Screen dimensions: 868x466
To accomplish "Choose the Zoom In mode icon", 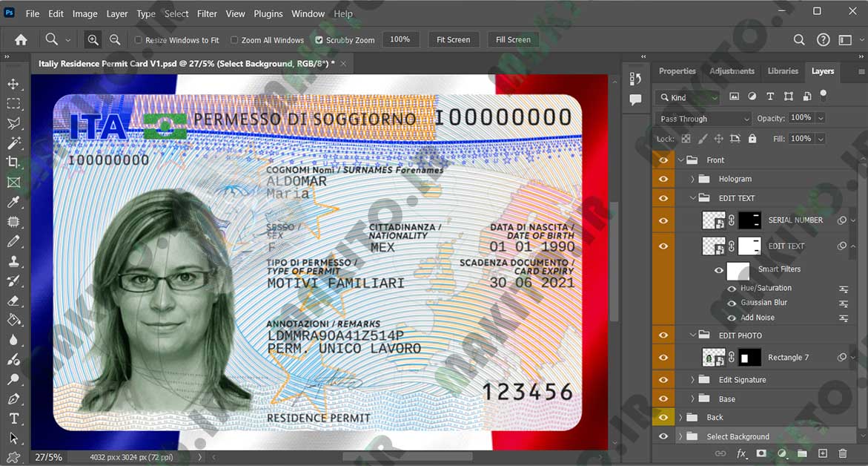I will (x=93, y=40).
